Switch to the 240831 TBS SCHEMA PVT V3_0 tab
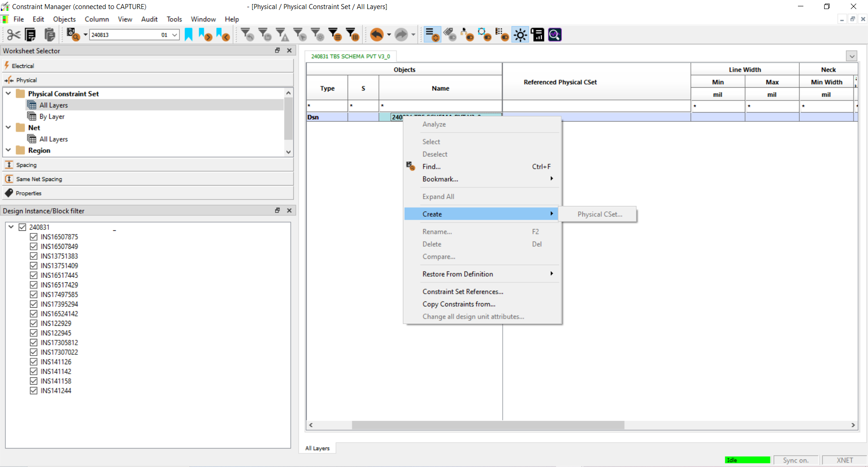 tap(350, 56)
